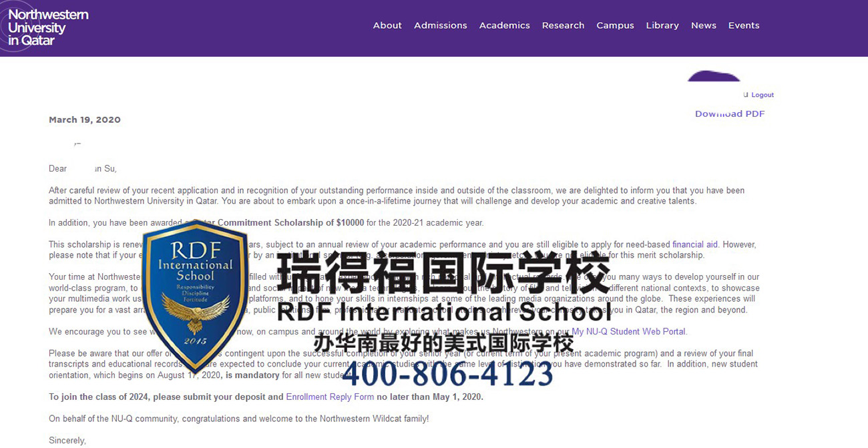Click the scholarship sentence mentioning $10000
This screenshot has height=448, width=868.
pos(266,222)
